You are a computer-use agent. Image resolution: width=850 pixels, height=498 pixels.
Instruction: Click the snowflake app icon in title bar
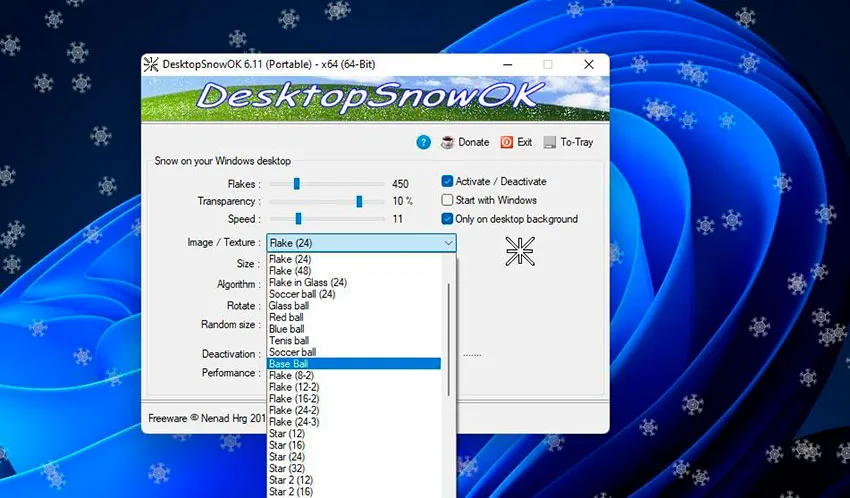pos(151,64)
